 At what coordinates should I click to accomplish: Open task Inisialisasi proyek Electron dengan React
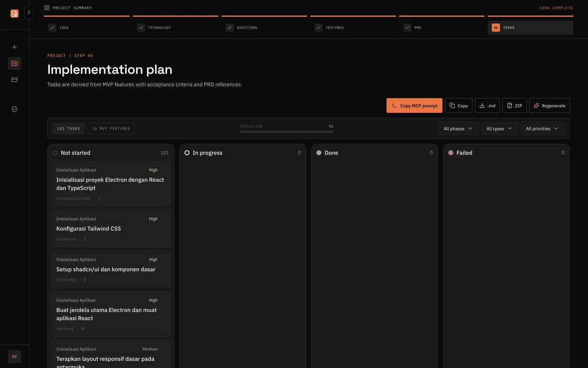pyautogui.click(x=111, y=184)
